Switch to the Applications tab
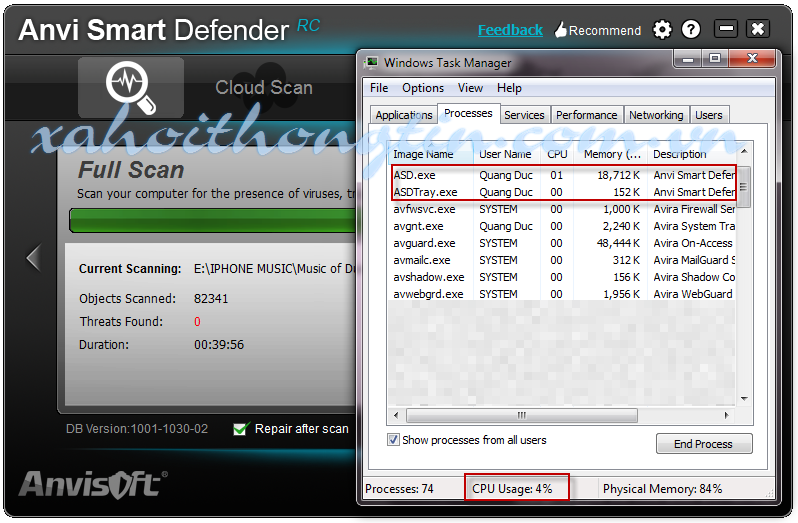Viewport: 798px width, 523px height. pos(404,115)
